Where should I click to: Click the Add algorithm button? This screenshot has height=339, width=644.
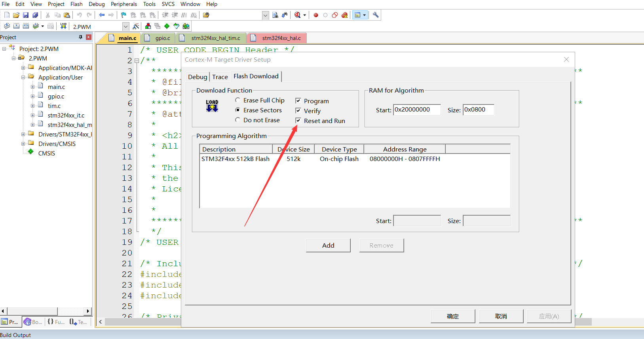[x=328, y=245]
